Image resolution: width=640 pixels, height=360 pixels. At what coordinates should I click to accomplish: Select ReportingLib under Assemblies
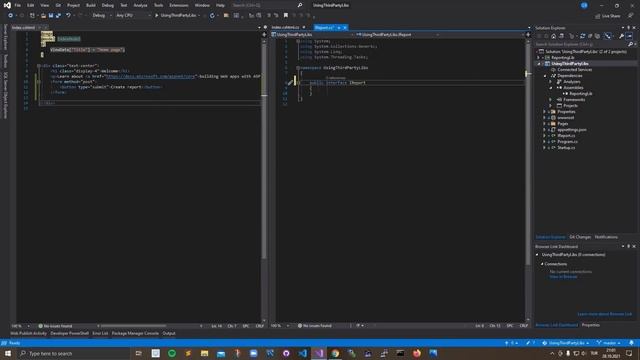coord(580,93)
